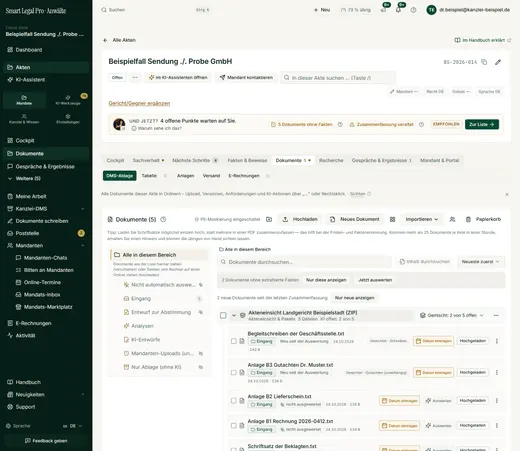This screenshot has width=520, height=451.
Task: Show help icon beside Dokumente (5)
Action: 163,219
